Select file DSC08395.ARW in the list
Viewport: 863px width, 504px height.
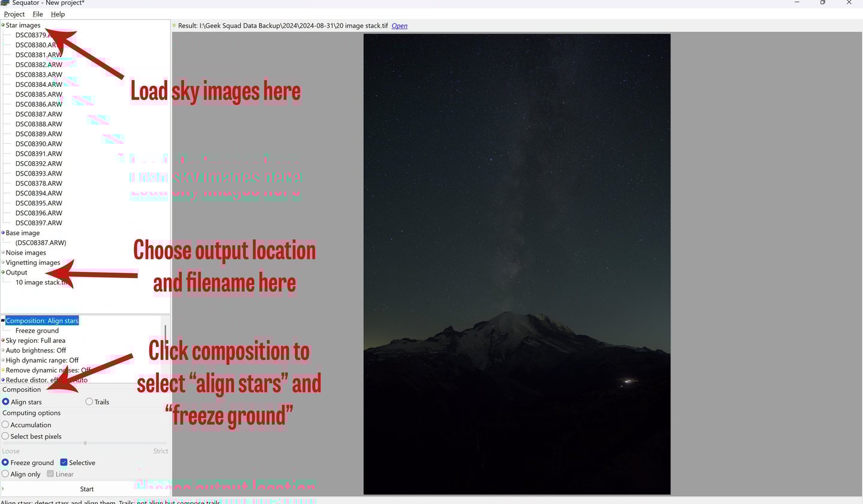tap(39, 203)
